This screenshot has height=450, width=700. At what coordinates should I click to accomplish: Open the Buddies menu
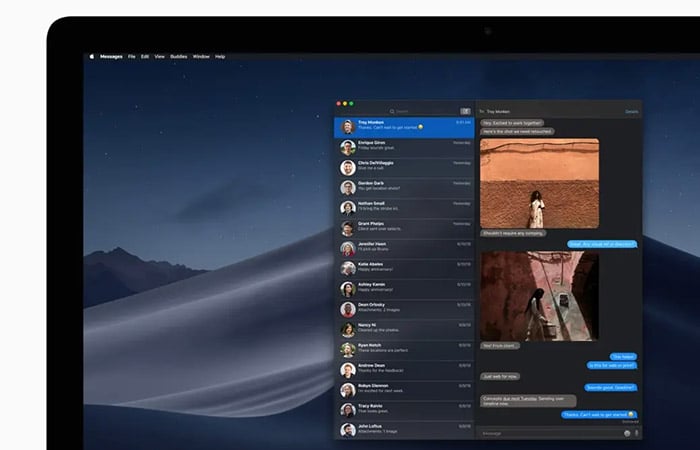179,57
